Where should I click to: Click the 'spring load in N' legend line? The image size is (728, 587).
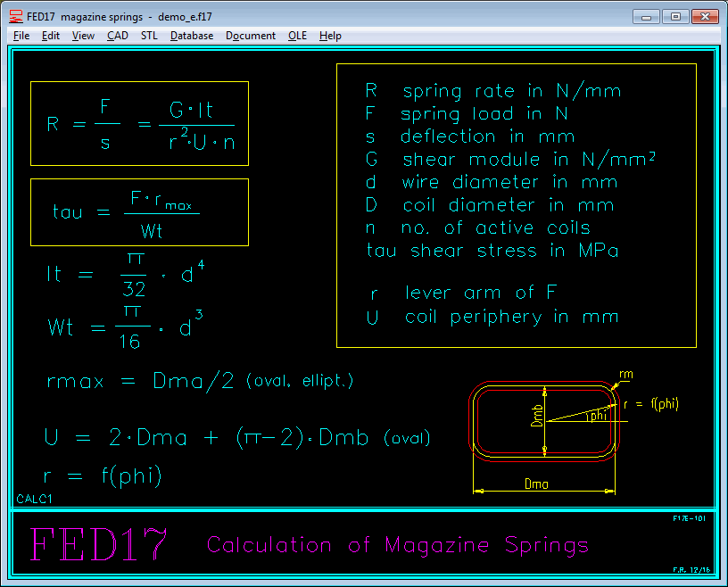466,114
